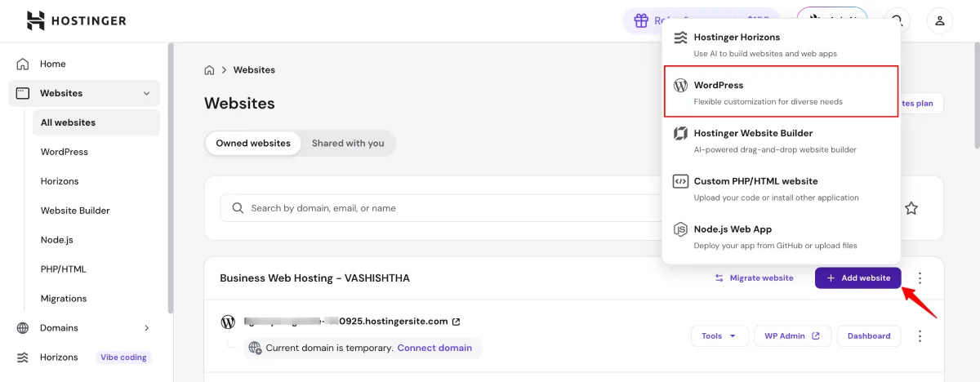Collapse the Websites sidebar section chevron
The image size is (980, 382).
(x=147, y=93)
